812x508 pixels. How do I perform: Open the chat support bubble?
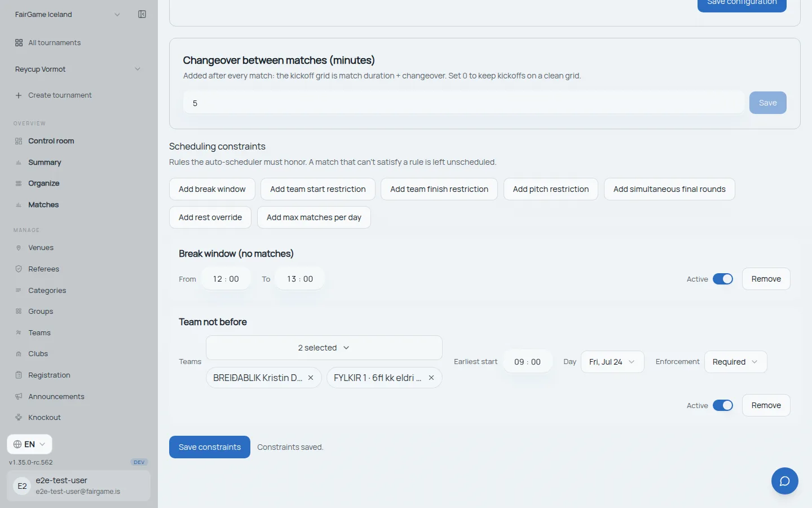coord(784,481)
